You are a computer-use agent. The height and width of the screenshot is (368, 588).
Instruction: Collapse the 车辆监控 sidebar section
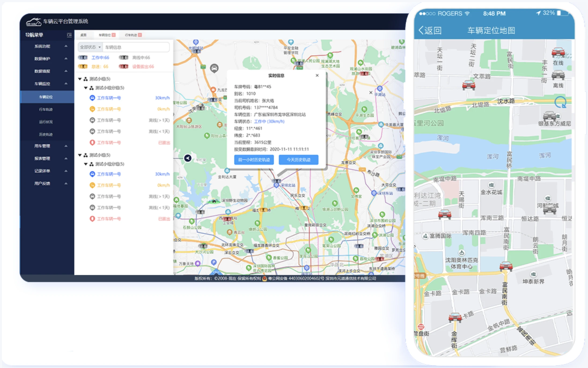[x=47, y=84]
